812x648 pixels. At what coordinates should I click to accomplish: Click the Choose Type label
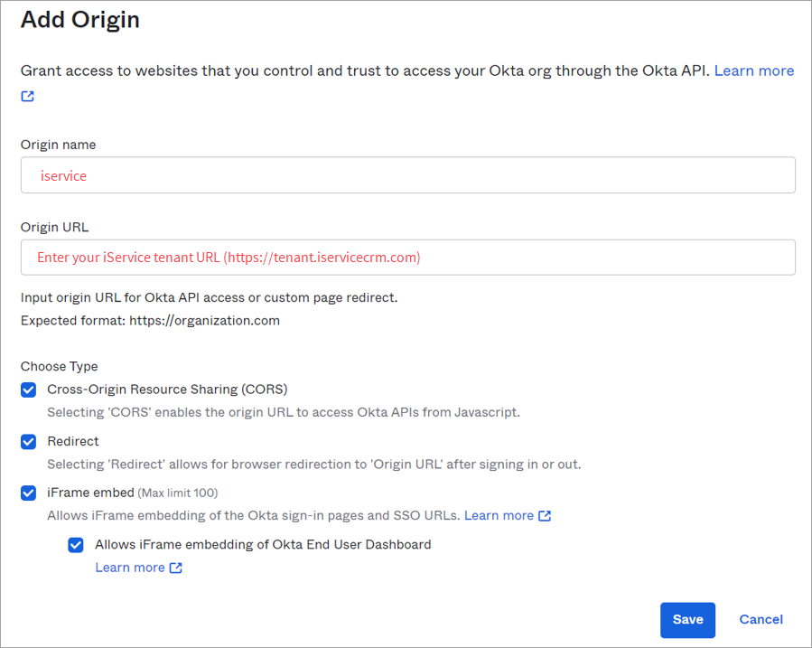(59, 366)
